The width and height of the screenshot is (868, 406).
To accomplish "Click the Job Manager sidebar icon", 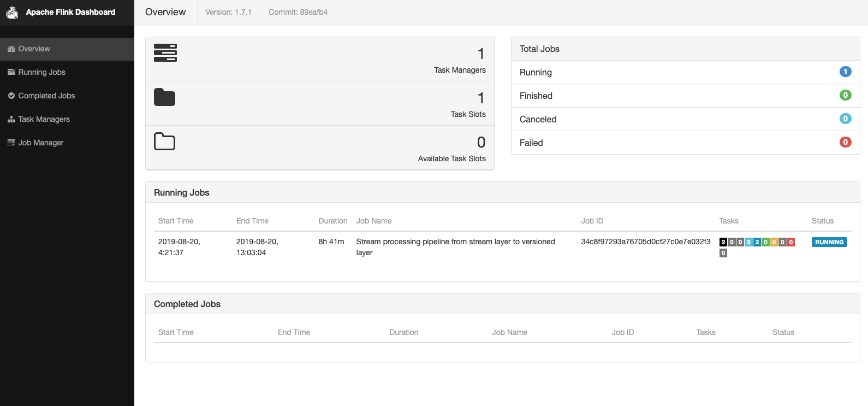I will pyautogui.click(x=11, y=143).
